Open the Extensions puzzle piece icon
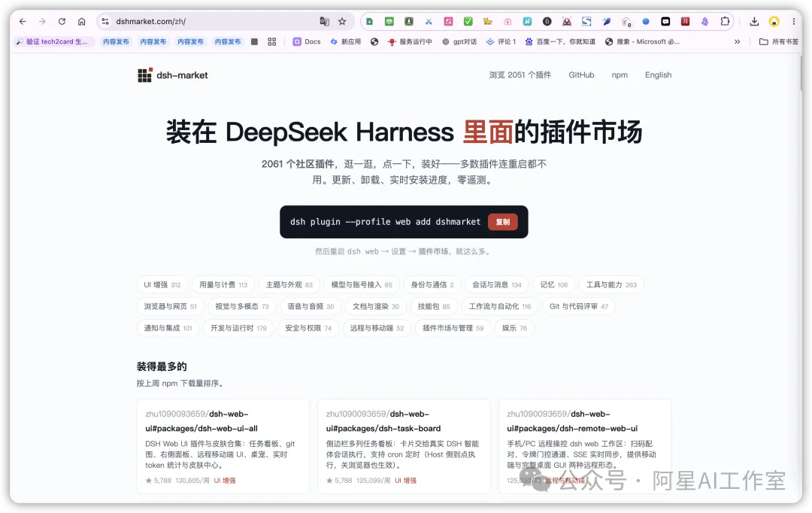Screen dimensions: 812x513 point(725,21)
